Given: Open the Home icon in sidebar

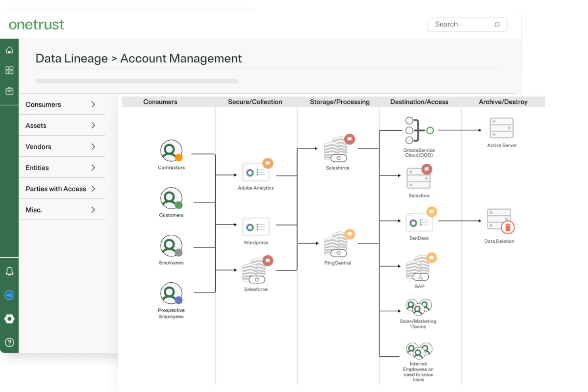Looking at the screenshot, I should pos(9,50).
